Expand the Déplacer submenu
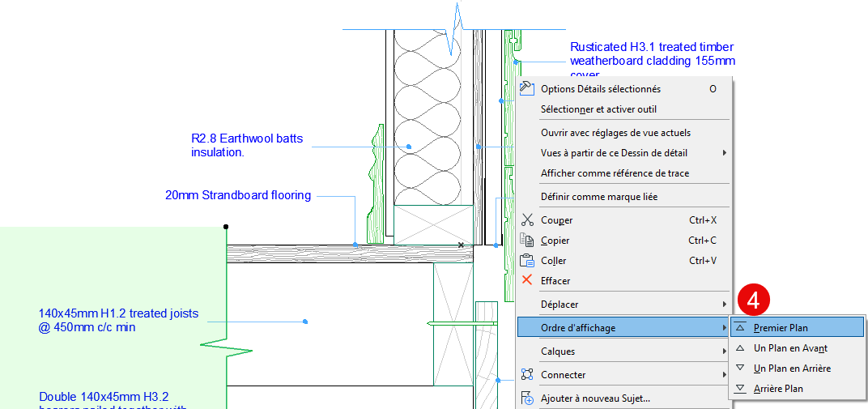 [x=623, y=305]
